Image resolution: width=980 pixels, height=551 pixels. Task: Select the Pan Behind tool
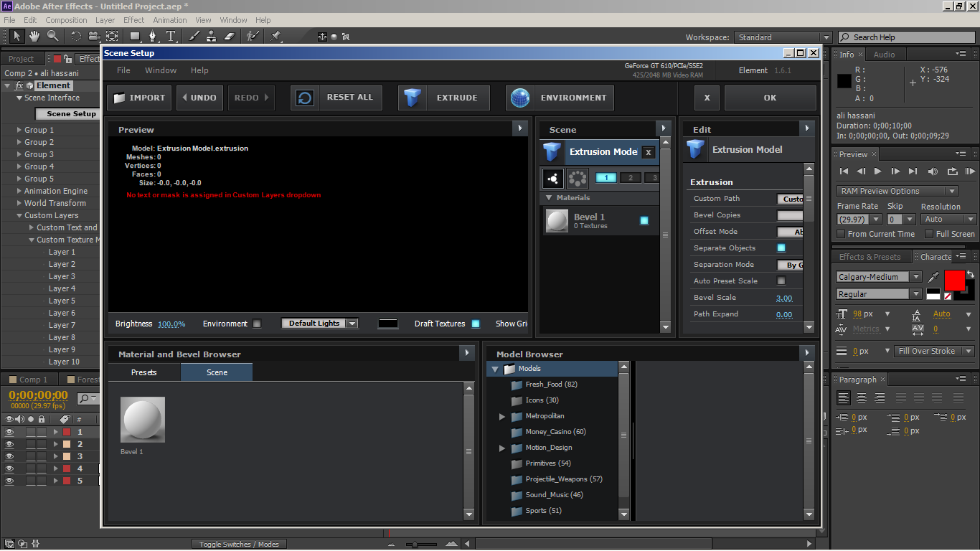coord(112,36)
